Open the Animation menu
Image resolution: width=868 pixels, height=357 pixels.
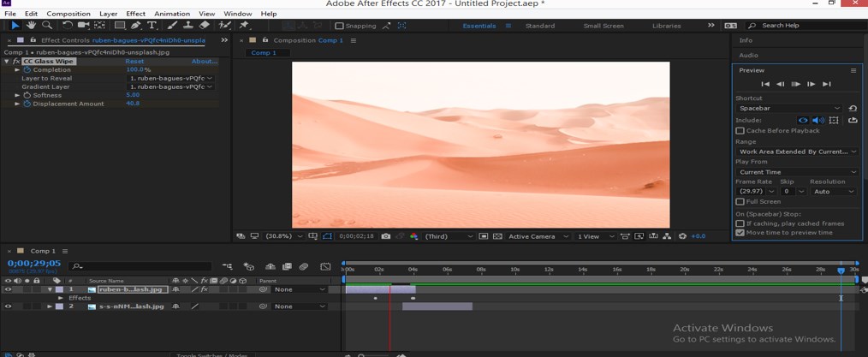[x=172, y=14]
